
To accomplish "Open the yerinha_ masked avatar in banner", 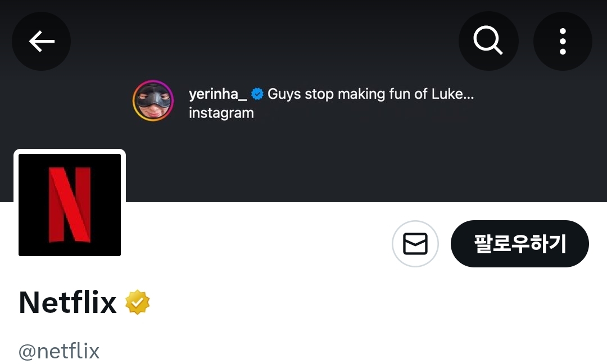I will coord(153,101).
